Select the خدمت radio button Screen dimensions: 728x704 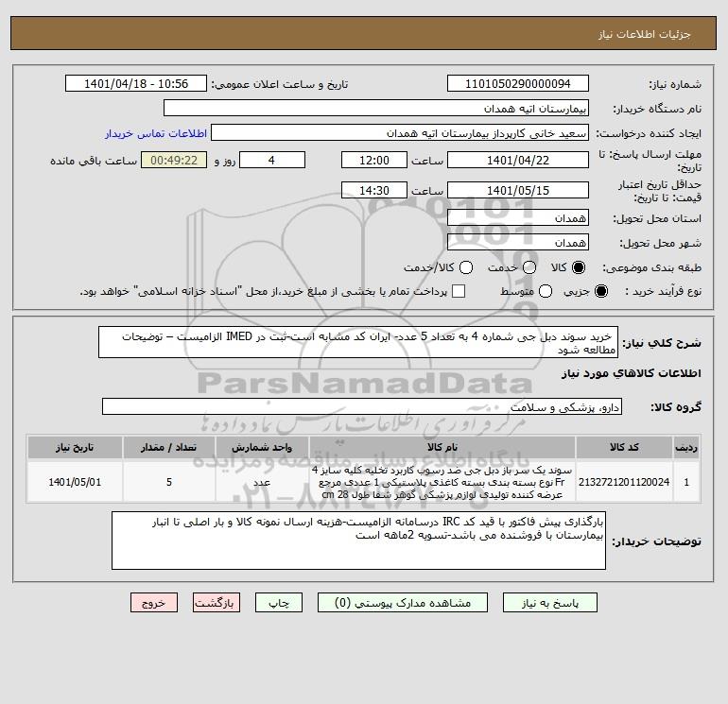(529, 267)
